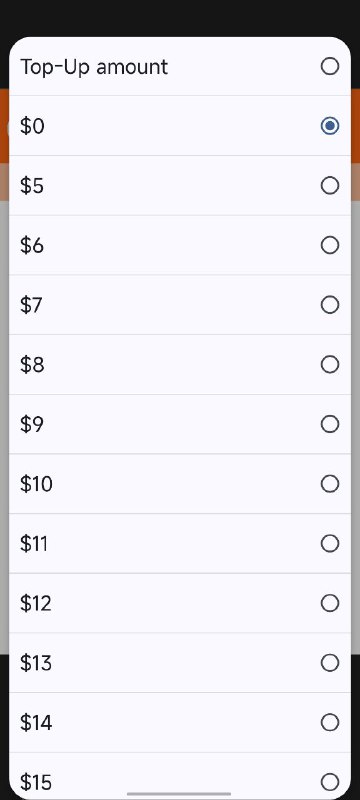The height and width of the screenshot is (800, 360).
Task: Pick the $12 radio button
Action: click(x=330, y=603)
